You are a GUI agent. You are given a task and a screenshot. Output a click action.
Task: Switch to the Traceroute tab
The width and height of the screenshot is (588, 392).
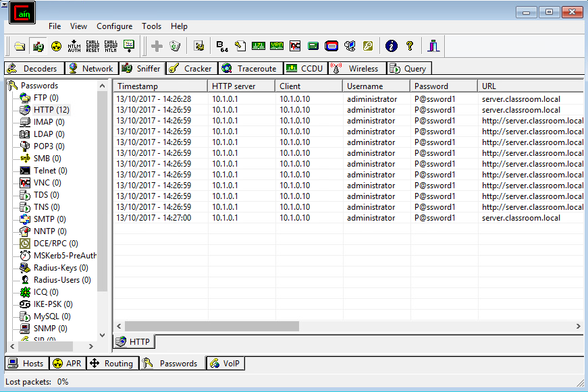coord(251,69)
